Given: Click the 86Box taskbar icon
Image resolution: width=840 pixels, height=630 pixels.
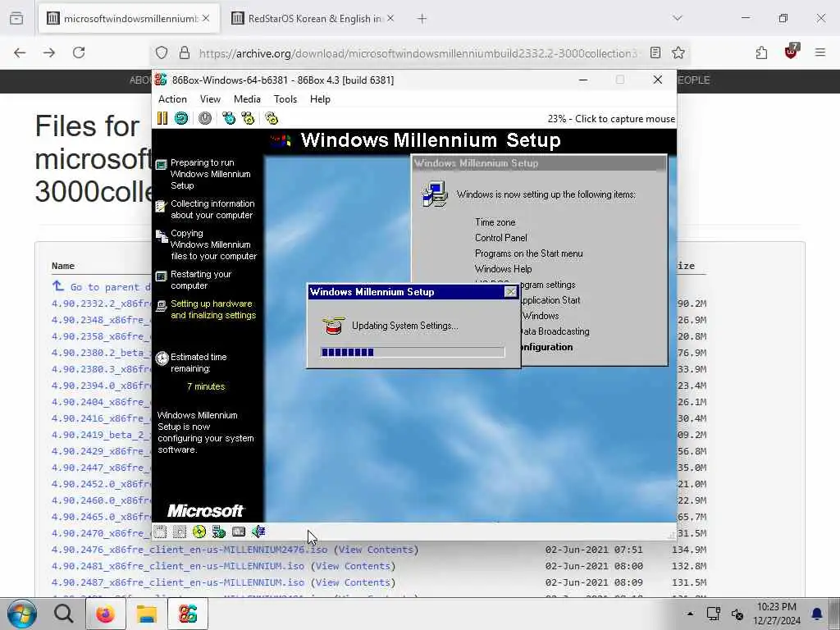Looking at the screenshot, I should tap(188, 614).
